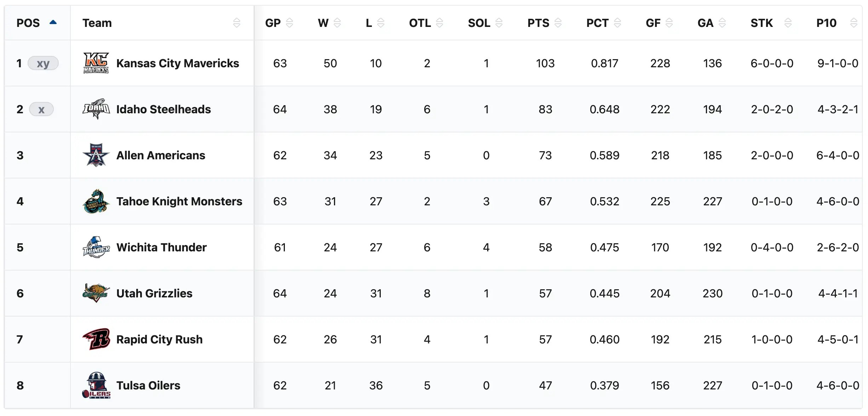Click the Idaho Steelheads team logo

[x=96, y=109]
